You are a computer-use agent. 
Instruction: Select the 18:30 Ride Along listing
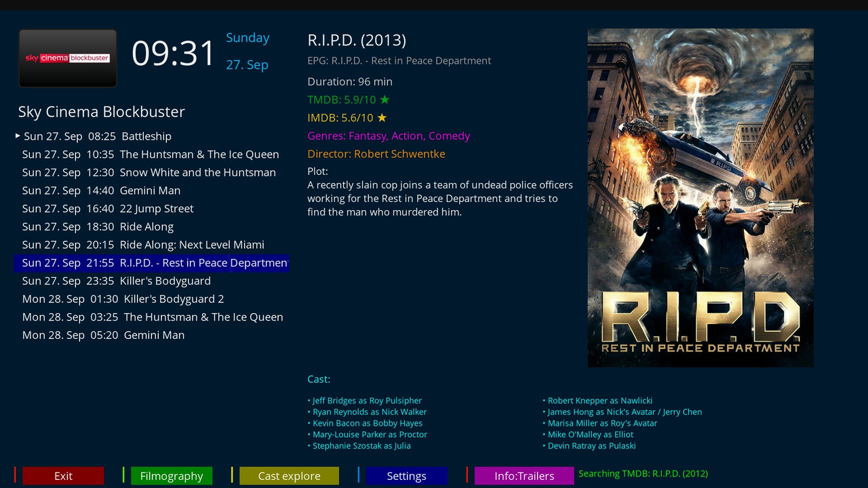pyautogui.click(x=151, y=226)
